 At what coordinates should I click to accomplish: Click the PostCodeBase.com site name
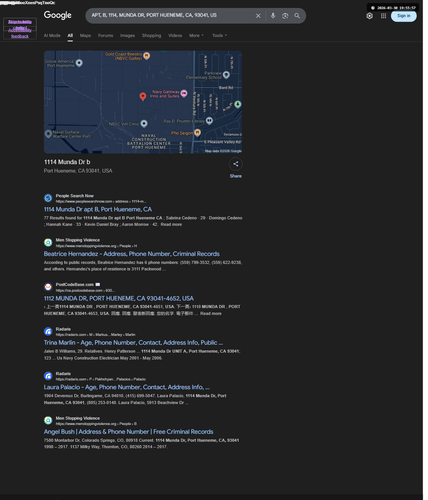[x=75, y=285]
